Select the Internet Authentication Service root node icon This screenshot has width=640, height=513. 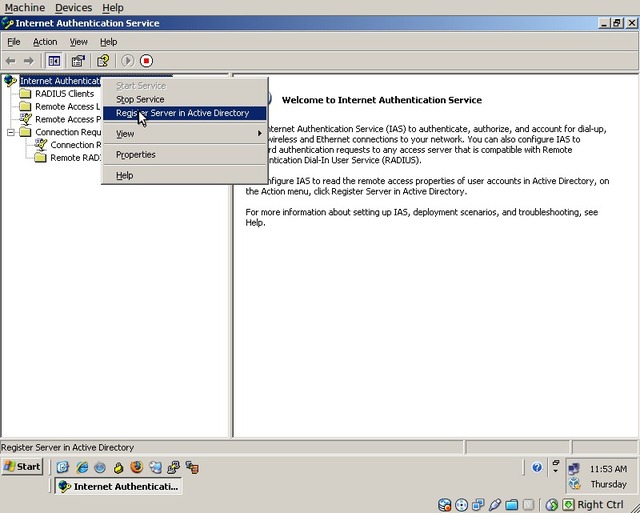click(x=11, y=81)
